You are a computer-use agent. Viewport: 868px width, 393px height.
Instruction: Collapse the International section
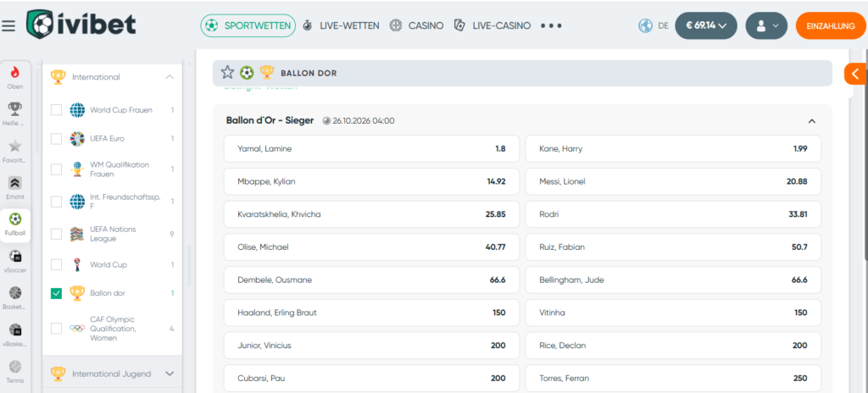click(170, 77)
